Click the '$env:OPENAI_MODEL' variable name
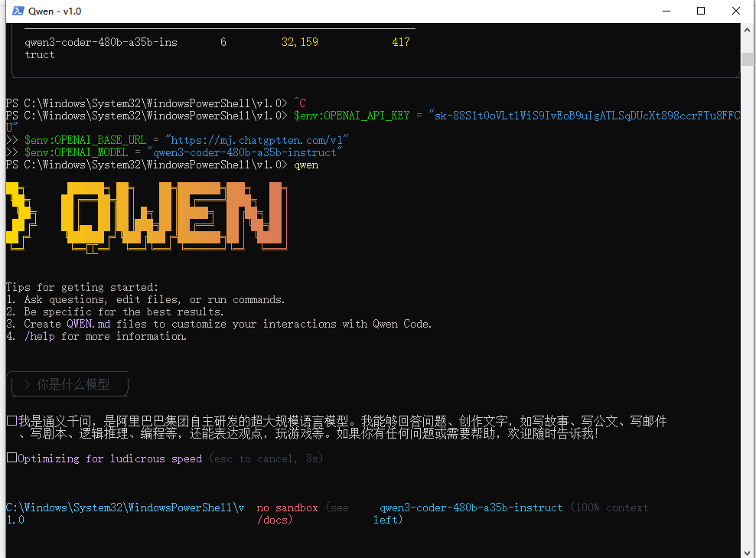The width and height of the screenshot is (756, 558). click(x=77, y=152)
